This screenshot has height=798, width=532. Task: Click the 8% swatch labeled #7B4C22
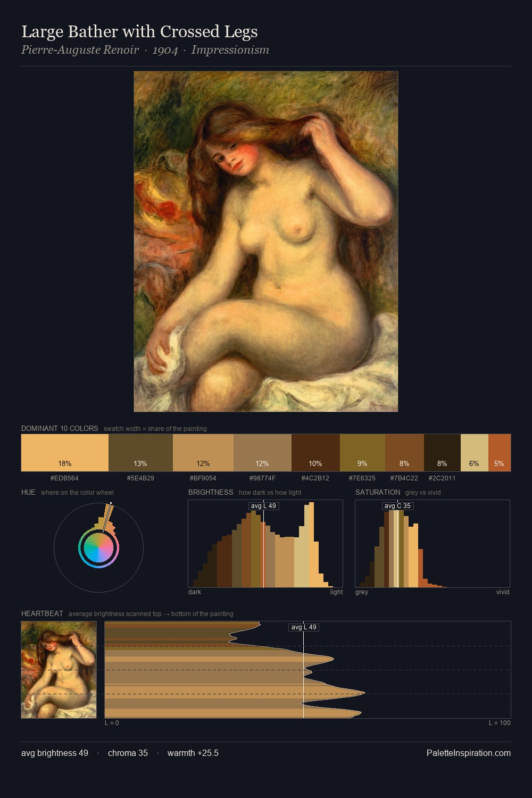coord(404,453)
